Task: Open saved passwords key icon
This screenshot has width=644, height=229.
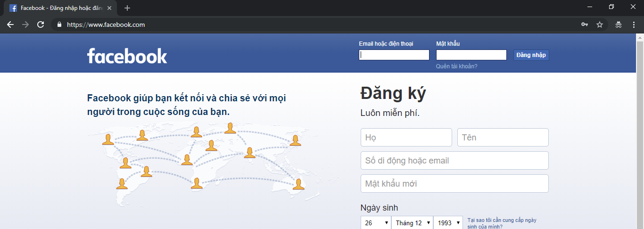Action: pyautogui.click(x=585, y=25)
